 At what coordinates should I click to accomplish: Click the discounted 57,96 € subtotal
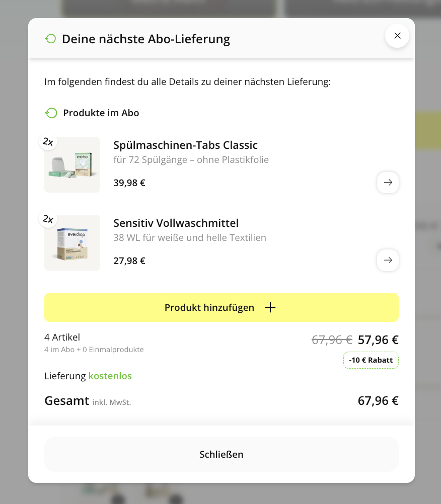pyautogui.click(x=378, y=340)
